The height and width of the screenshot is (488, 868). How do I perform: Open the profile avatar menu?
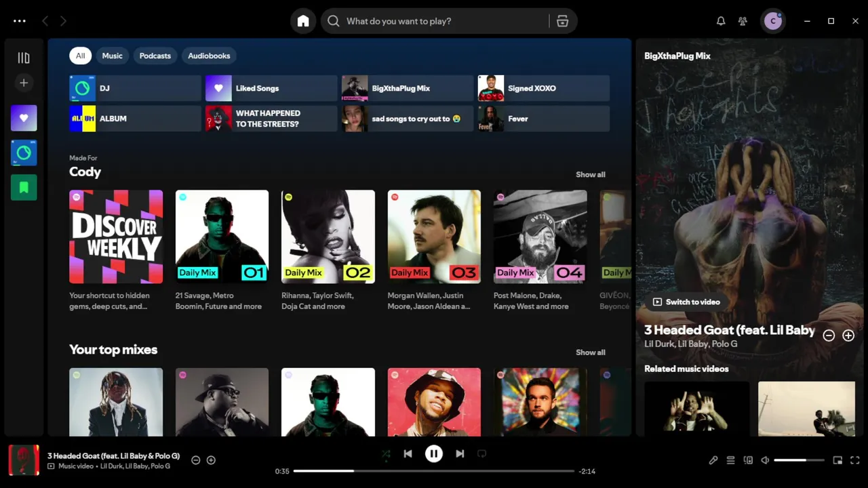coord(772,21)
